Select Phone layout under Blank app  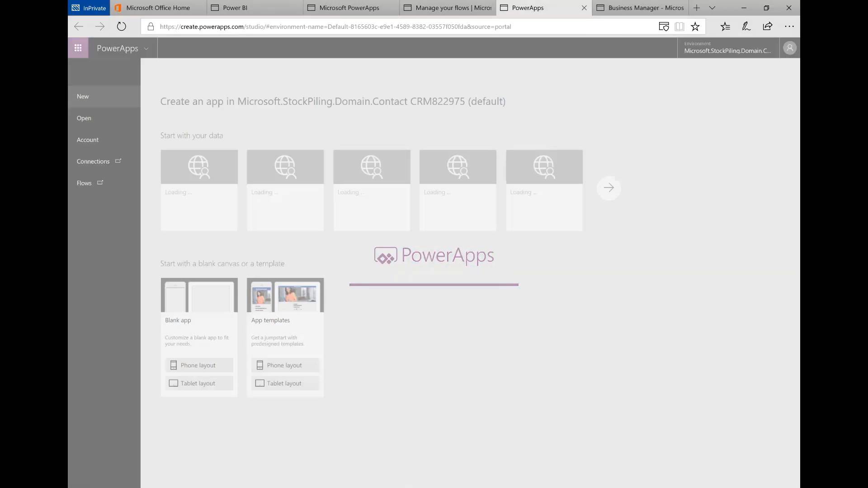199,365
